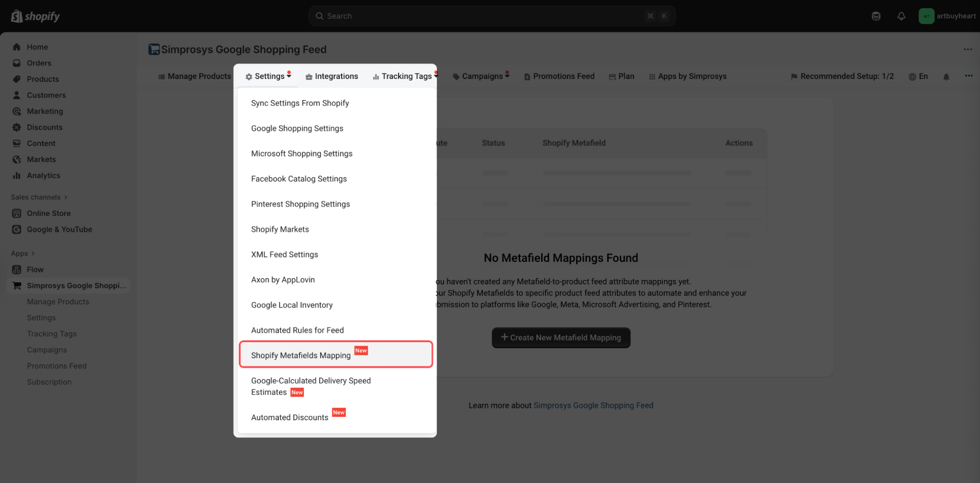
Task: Click the Discounts icon in sidebar
Action: click(x=17, y=127)
